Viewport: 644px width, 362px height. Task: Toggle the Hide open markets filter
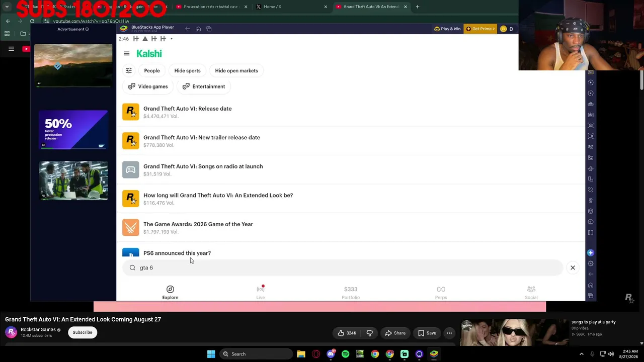tap(236, 71)
